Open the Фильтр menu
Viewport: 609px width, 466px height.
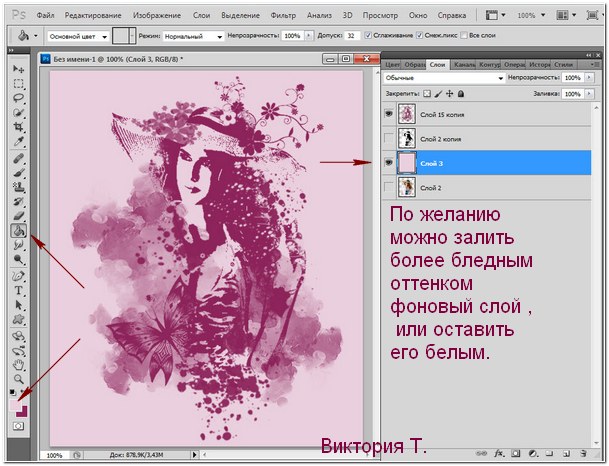[x=283, y=16]
